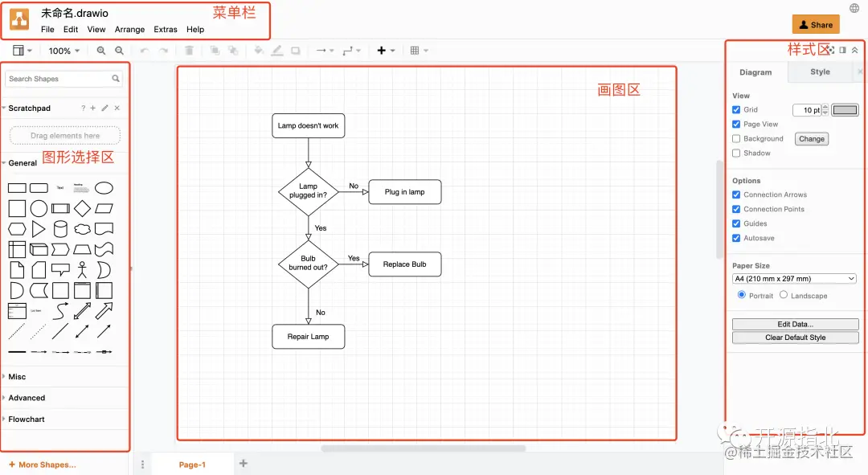The width and height of the screenshot is (868, 475).
Task: Open the Extras menu
Action: [x=166, y=29]
